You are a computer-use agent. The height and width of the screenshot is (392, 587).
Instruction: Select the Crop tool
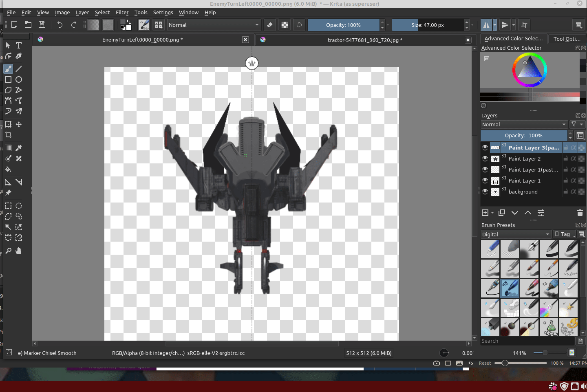8,135
